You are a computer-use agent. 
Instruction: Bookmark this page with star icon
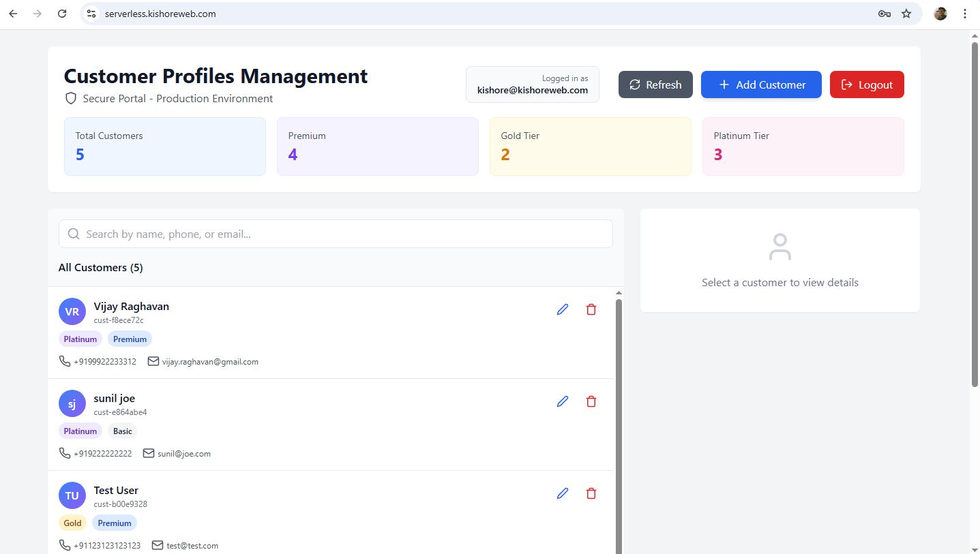[x=906, y=14]
